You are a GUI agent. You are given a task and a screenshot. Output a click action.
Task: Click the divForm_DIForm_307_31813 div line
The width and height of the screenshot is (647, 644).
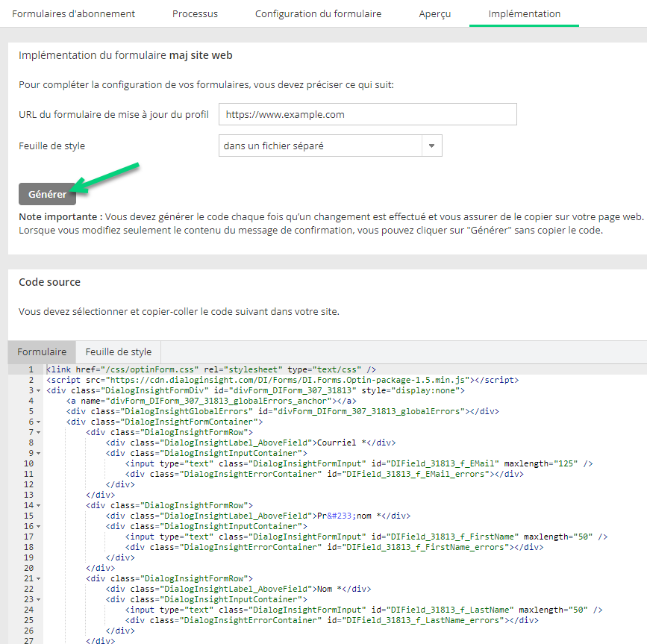click(x=255, y=391)
